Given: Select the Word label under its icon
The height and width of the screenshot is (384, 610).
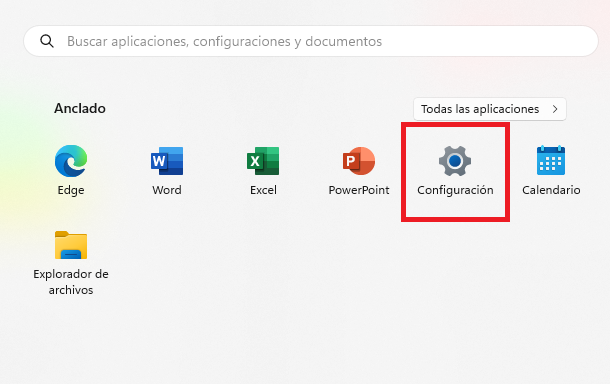Looking at the screenshot, I should pos(167,190).
